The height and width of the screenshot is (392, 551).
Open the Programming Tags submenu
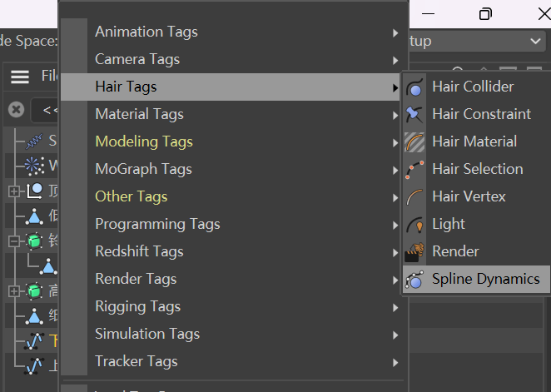click(x=231, y=224)
